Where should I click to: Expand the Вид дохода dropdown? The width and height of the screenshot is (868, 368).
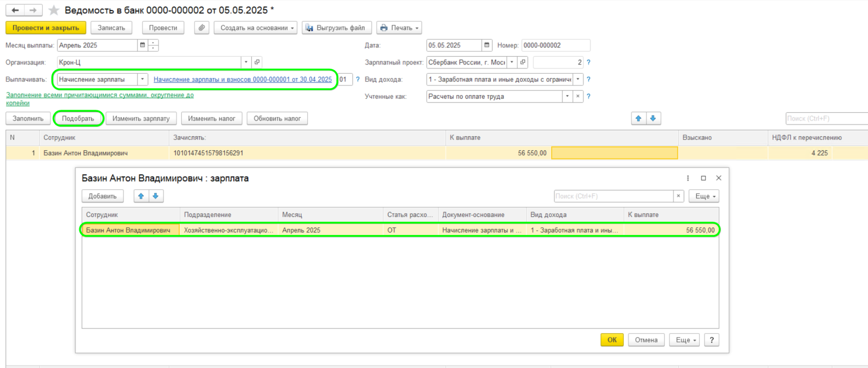tap(578, 79)
